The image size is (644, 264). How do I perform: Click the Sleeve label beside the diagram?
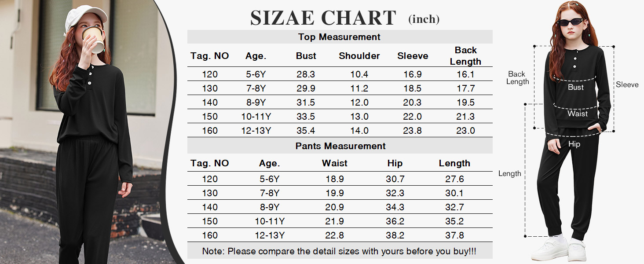pyautogui.click(x=627, y=84)
